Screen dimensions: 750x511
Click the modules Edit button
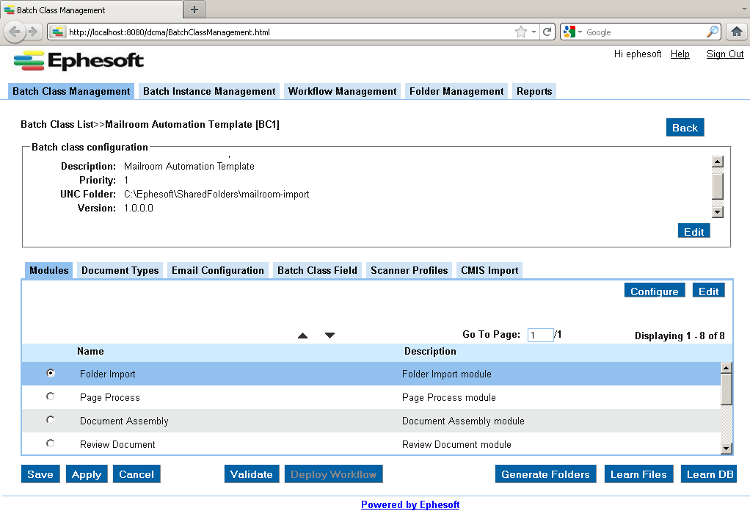(x=708, y=291)
